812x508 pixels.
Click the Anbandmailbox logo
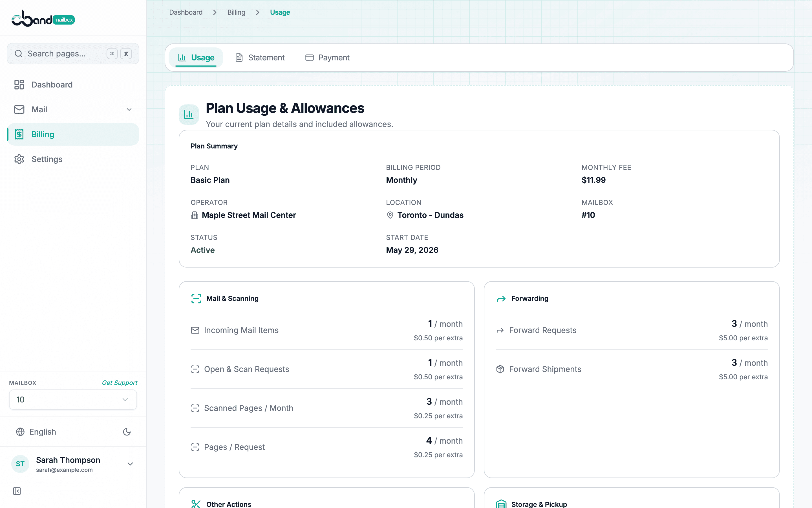point(43,18)
